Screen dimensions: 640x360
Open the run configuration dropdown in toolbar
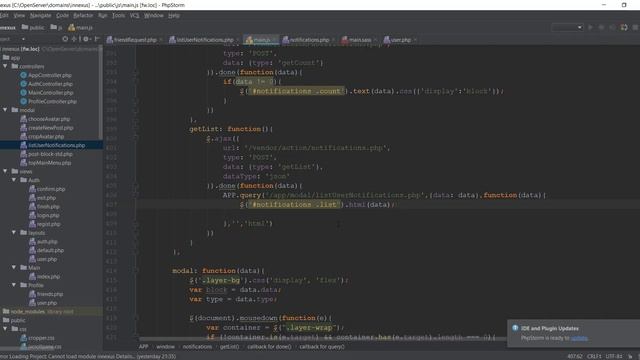click(x=567, y=27)
